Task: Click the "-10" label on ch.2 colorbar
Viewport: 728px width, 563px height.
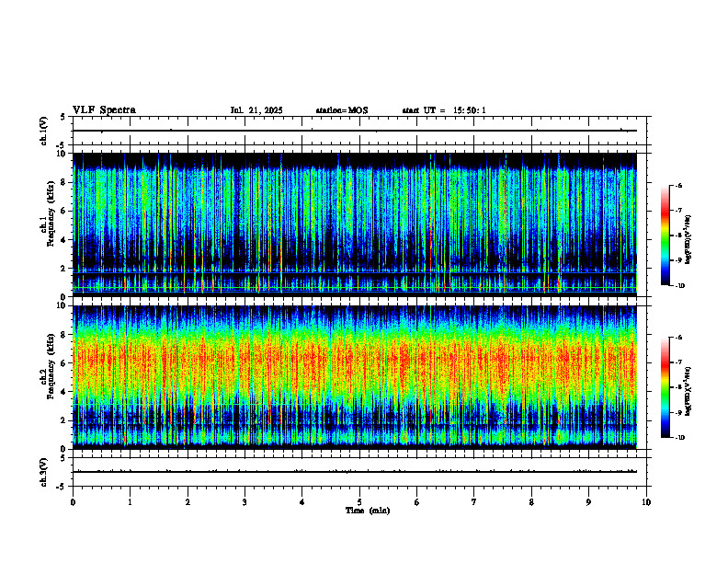Action: (680, 438)
